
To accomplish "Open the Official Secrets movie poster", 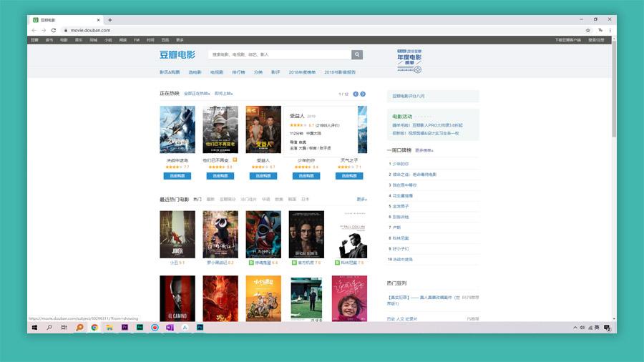I will [x=306, y=235].
